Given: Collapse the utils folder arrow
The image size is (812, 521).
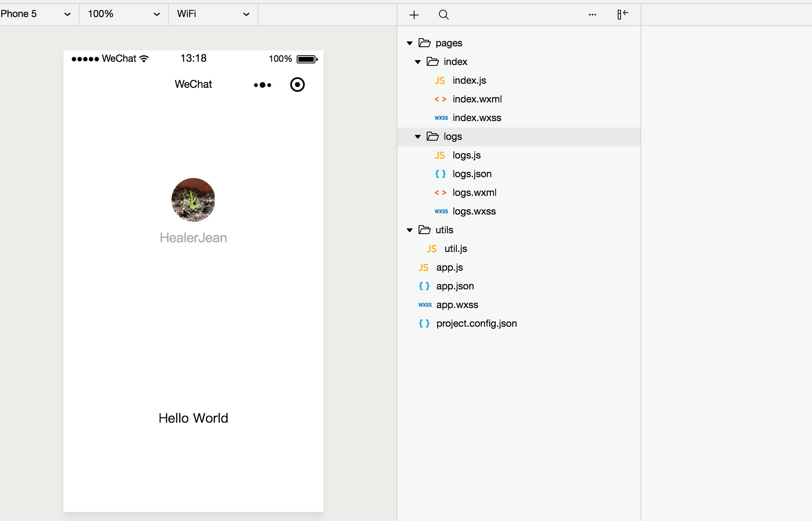Looking at the screenshot, I should 410,230.
